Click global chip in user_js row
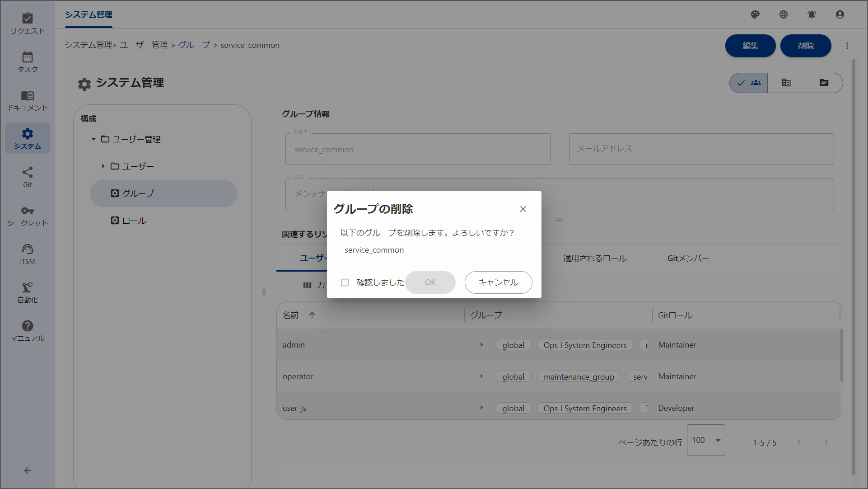868x489 pixels. point(513,408)
